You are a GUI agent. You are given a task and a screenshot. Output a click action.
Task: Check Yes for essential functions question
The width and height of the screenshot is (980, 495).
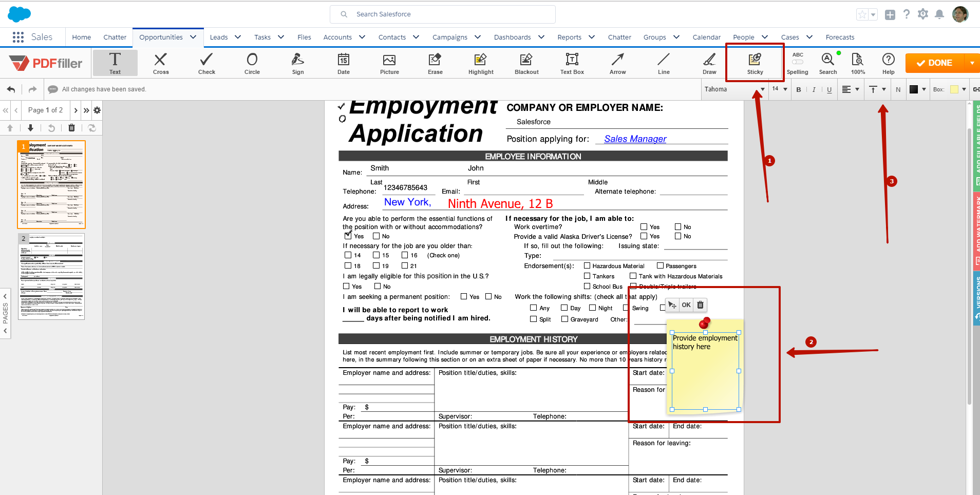pyautogui.click(x=348, y=236)
